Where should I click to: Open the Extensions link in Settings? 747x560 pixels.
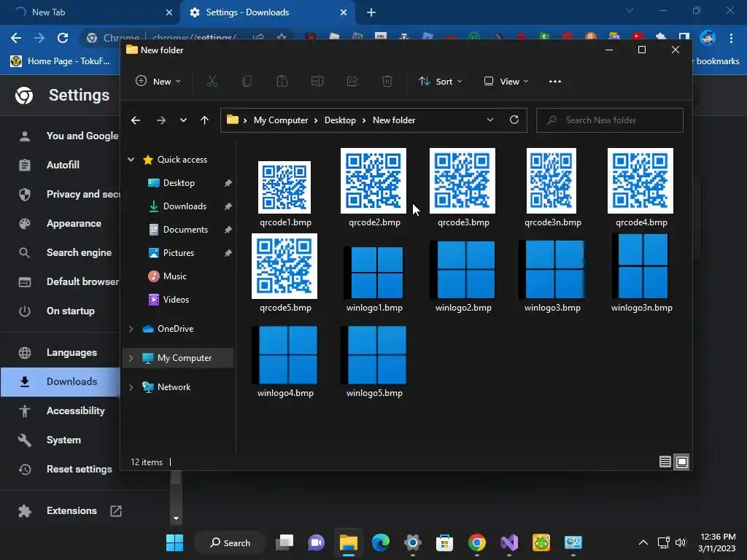pyautogui.click(x=70, y=510)
